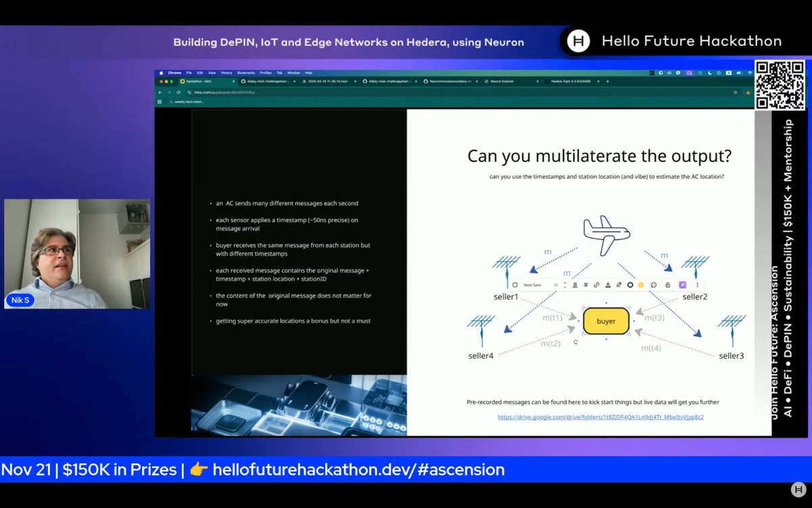Click the hellofuturehackathon.dev/#ascension banner link

tap(359, 469)
